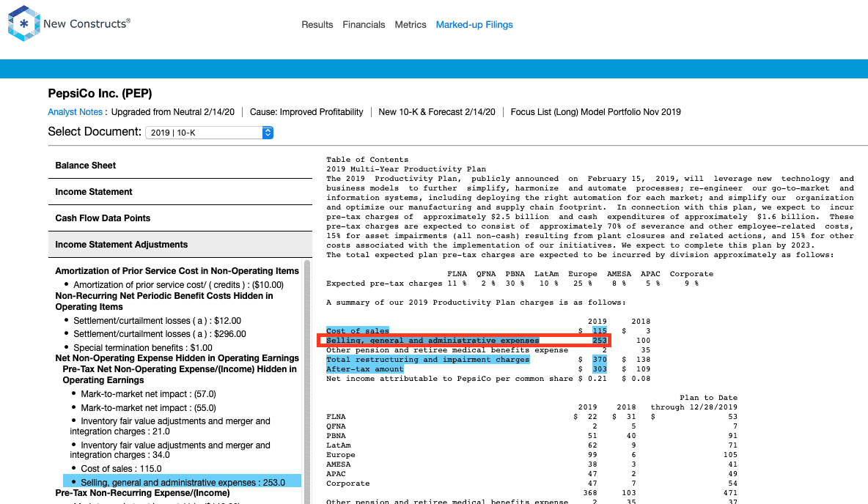Viewport: 868px width, 504px height.
Task: Click 'Total restructuring and impairment charges' highlighted text
Action: pos(428,360)
